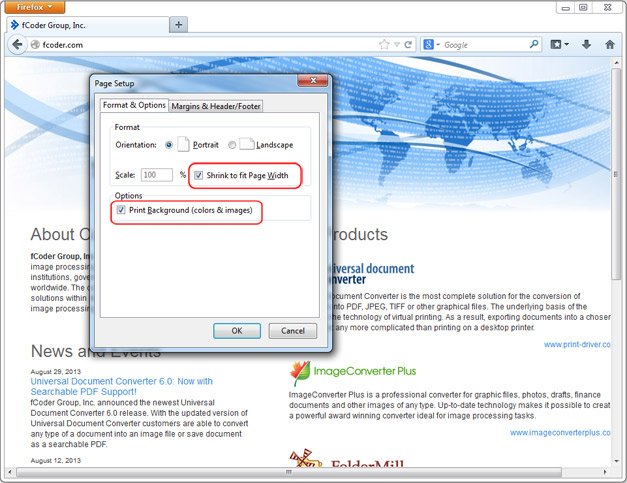This screenshot has height=483, width=627.
Task: Open a new tab with the plus button
Action: tap(178, 25)
